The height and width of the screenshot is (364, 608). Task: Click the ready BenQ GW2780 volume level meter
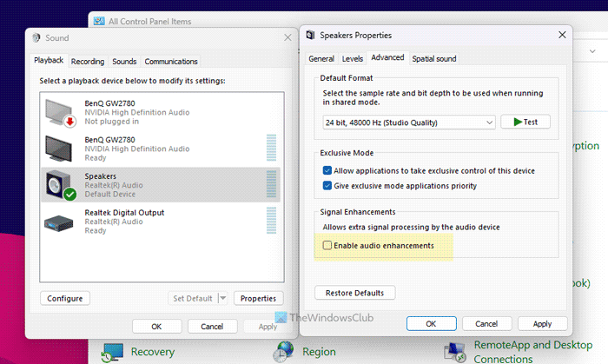tap(271, 148)
